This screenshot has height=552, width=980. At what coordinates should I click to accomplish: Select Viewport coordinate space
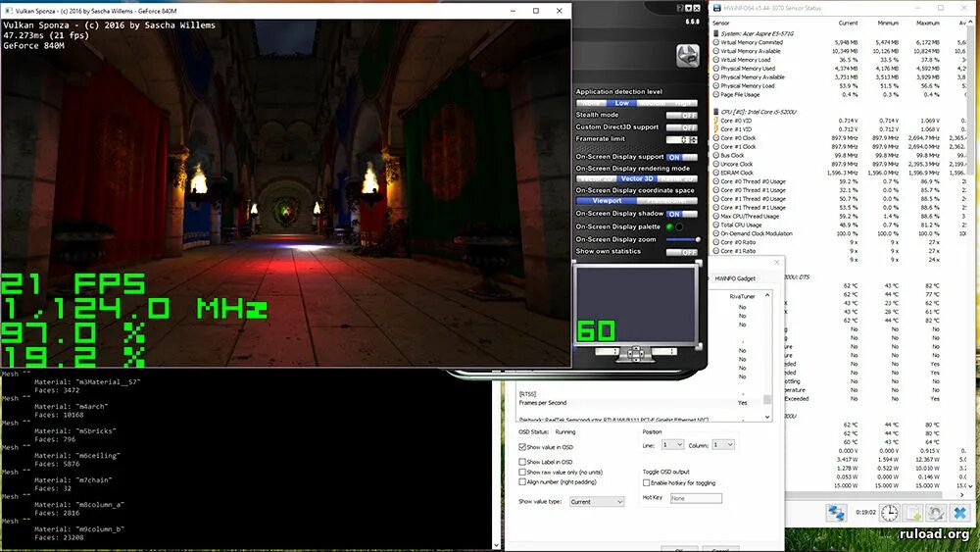[607, 201]
